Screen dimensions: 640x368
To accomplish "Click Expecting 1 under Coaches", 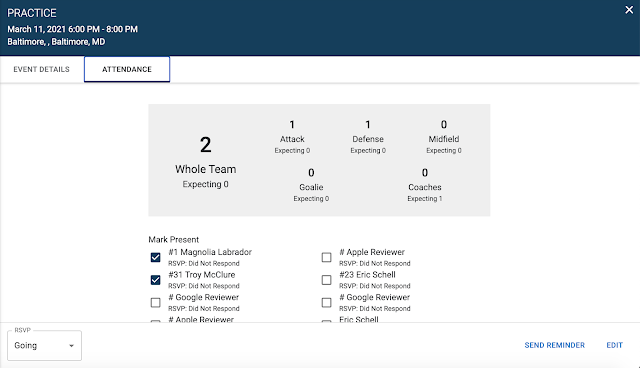I will 424,199.
